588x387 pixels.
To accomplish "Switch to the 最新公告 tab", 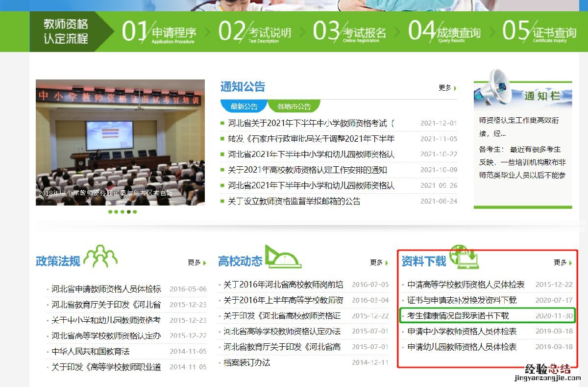I will pyautogui.click(x=244, y=106).
